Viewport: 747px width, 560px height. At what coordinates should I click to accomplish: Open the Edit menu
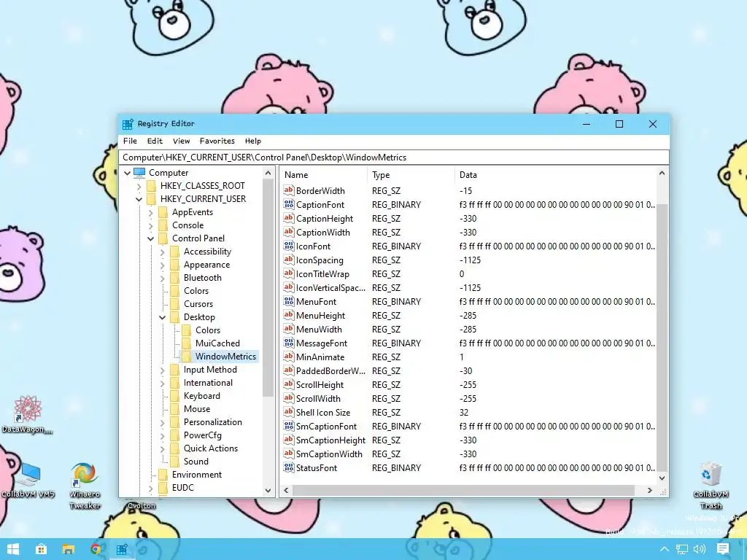pyautogui.click(x=155, y=141)
